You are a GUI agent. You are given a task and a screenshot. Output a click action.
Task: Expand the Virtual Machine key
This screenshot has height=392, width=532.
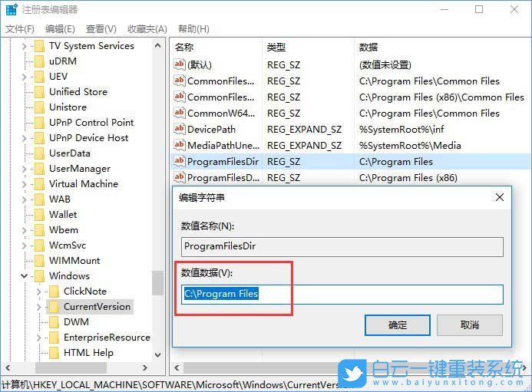tap(24, 184)
